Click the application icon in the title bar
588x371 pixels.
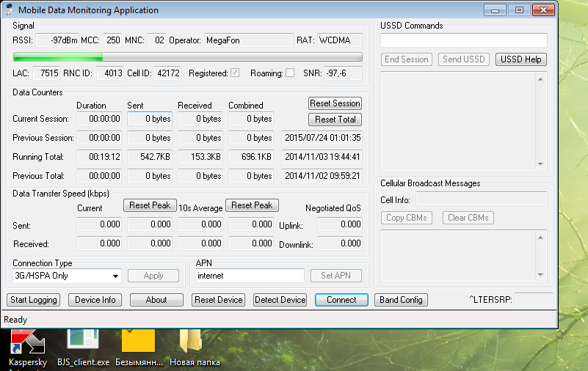(9, 10)
